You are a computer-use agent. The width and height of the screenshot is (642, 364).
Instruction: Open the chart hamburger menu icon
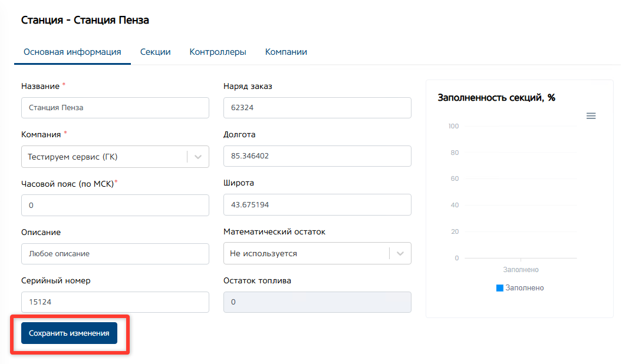click(591, 116)
